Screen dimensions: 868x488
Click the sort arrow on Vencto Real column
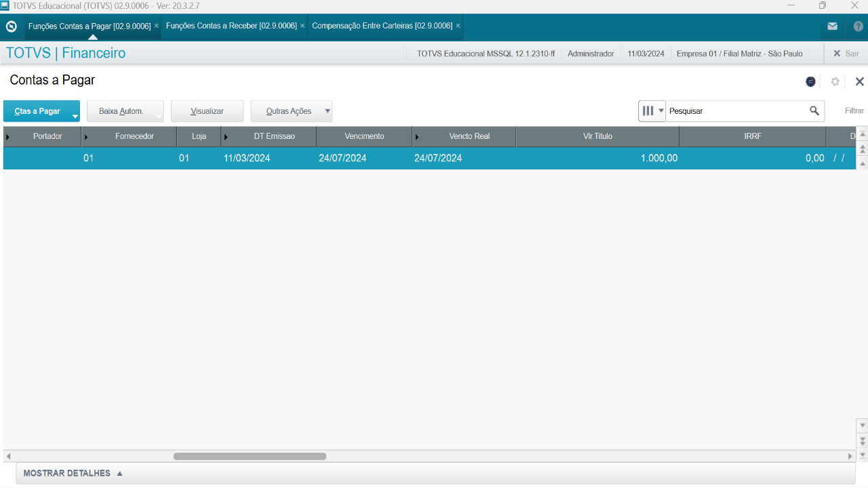[417, 137]
